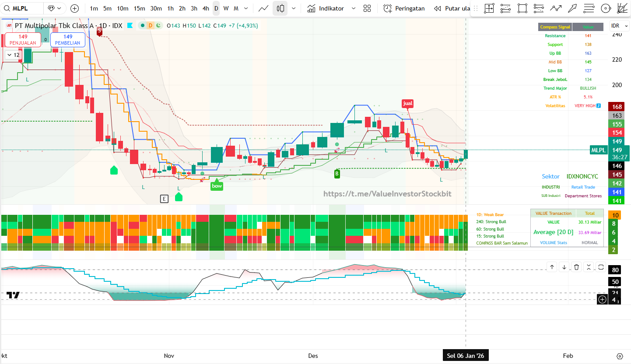Select the 10m timeframe

(x=123, y=8)
